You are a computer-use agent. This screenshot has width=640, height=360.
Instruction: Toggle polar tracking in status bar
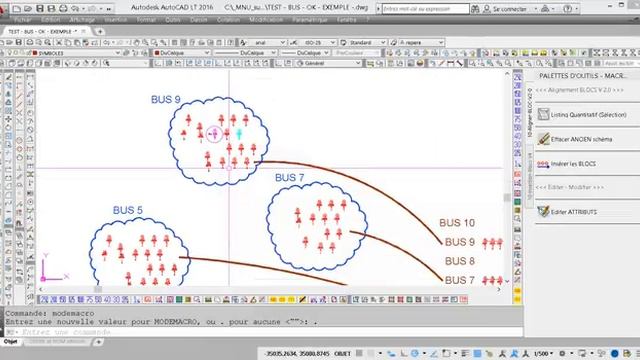click(415, 353)
